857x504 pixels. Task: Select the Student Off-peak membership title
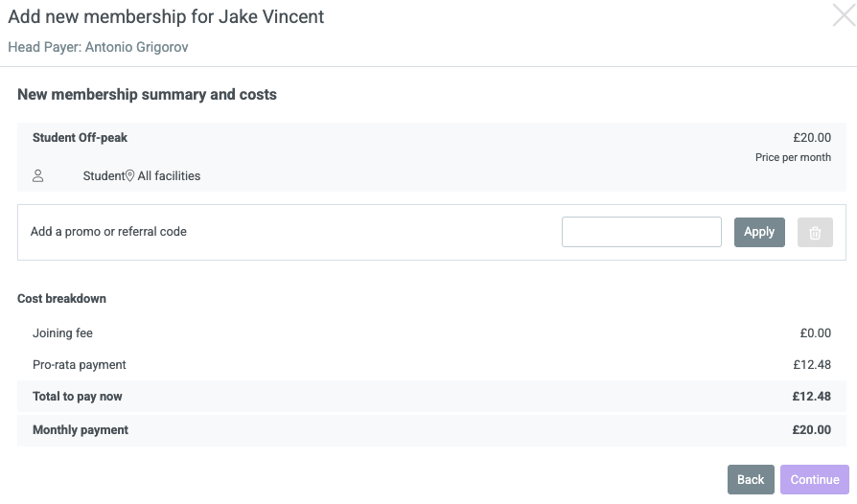[x=80, y=138]
